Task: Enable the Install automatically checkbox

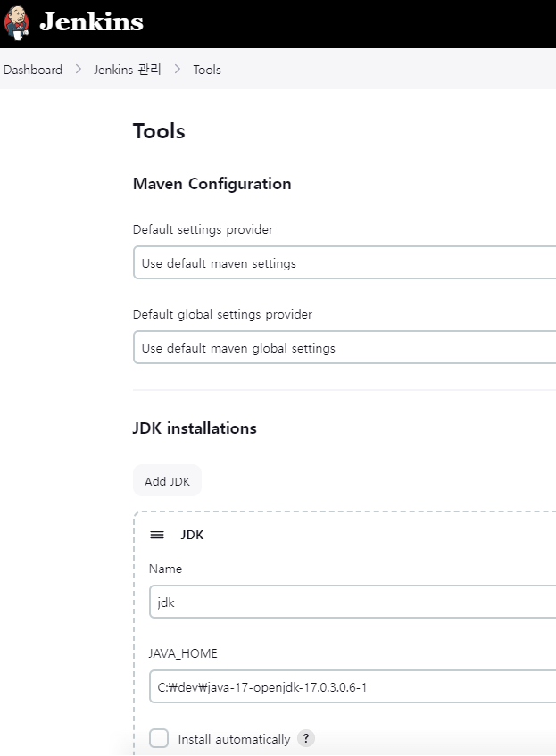Action: (x=159, y=738)
